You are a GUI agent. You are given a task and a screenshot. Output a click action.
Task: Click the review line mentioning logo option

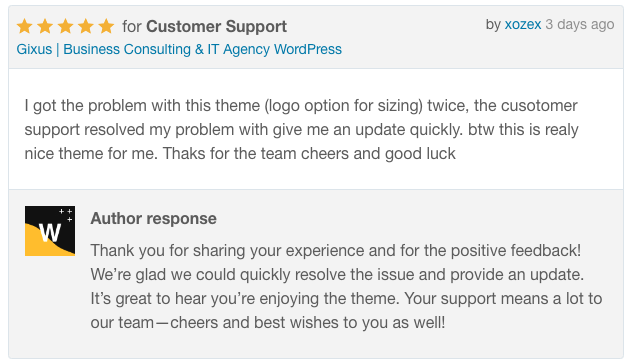[301, 106]
